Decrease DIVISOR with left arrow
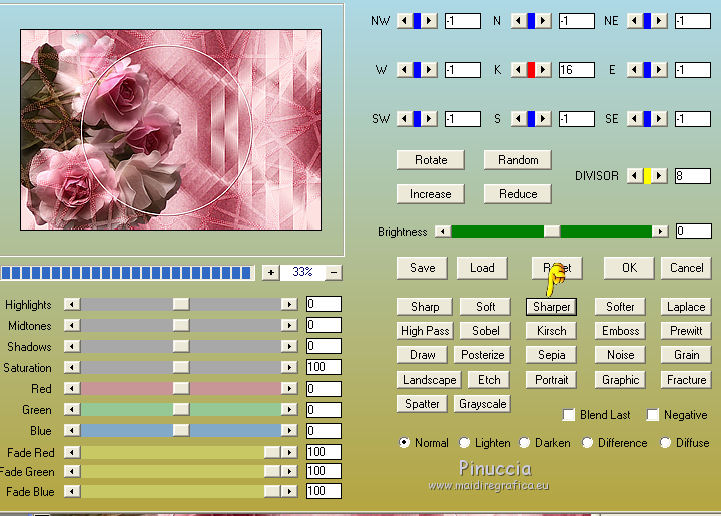The height and width of the screenshot is (516, 721). coord(635,176)
